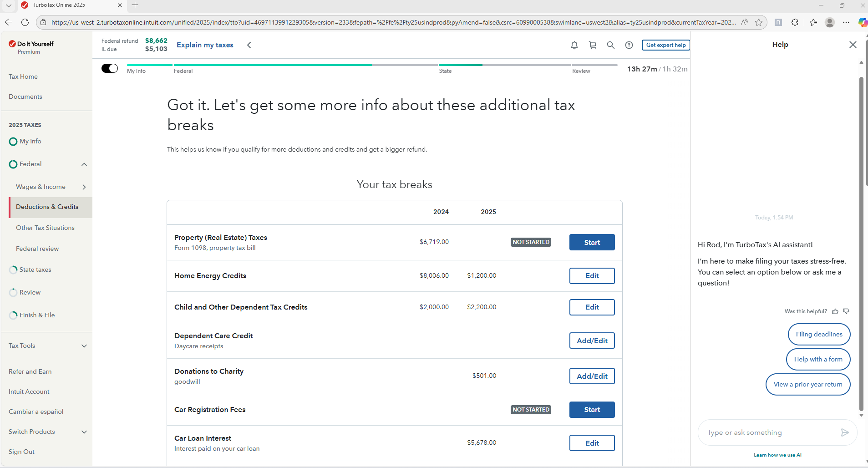Screen dimensions: 868x468
Task: Click the send message arrow icon
Action: point(845,432)
